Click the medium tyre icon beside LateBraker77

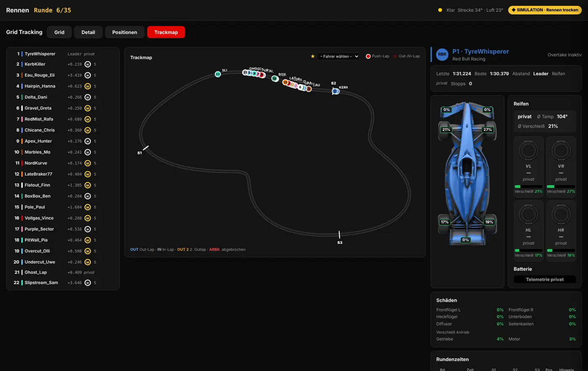click(88, 174)
